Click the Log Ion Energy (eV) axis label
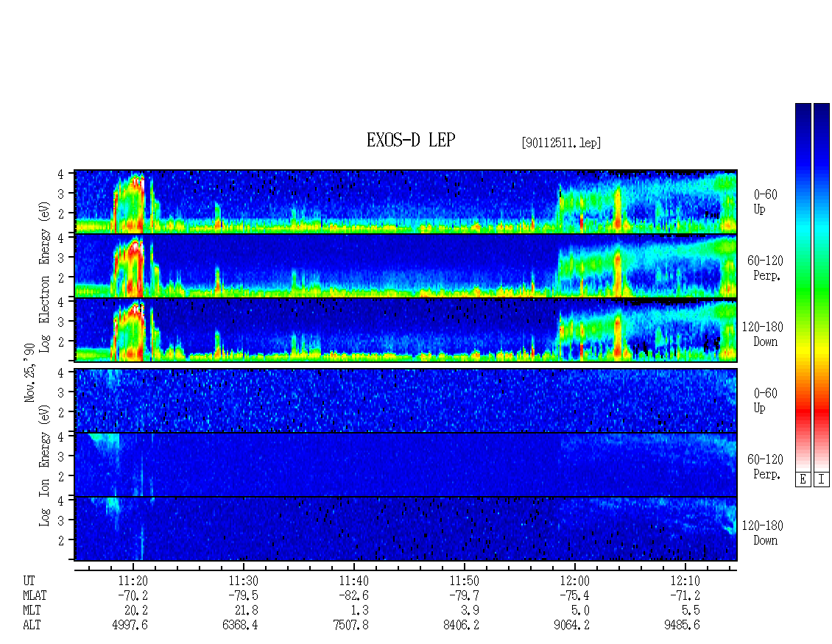832x644 pixels. pos(45,465)
